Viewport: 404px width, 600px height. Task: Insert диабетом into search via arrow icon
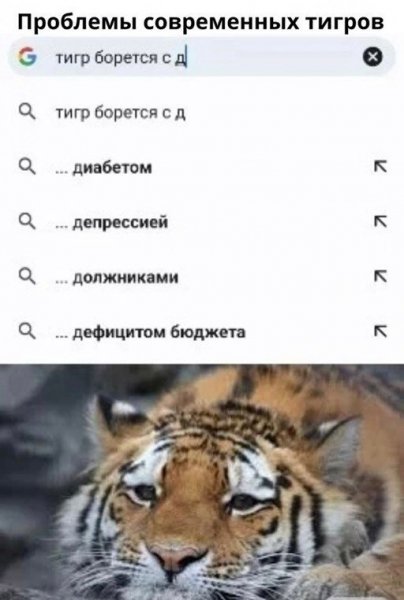(x=380, y=167)
